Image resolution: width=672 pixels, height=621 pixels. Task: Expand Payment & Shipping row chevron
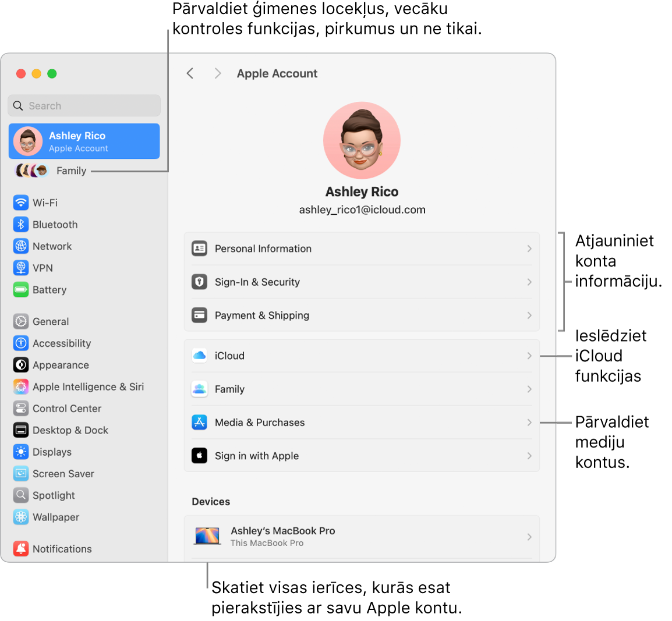point(529,315)
